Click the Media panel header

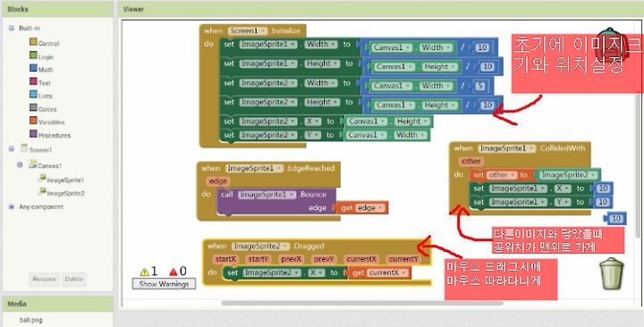click(x=58, y=304)
